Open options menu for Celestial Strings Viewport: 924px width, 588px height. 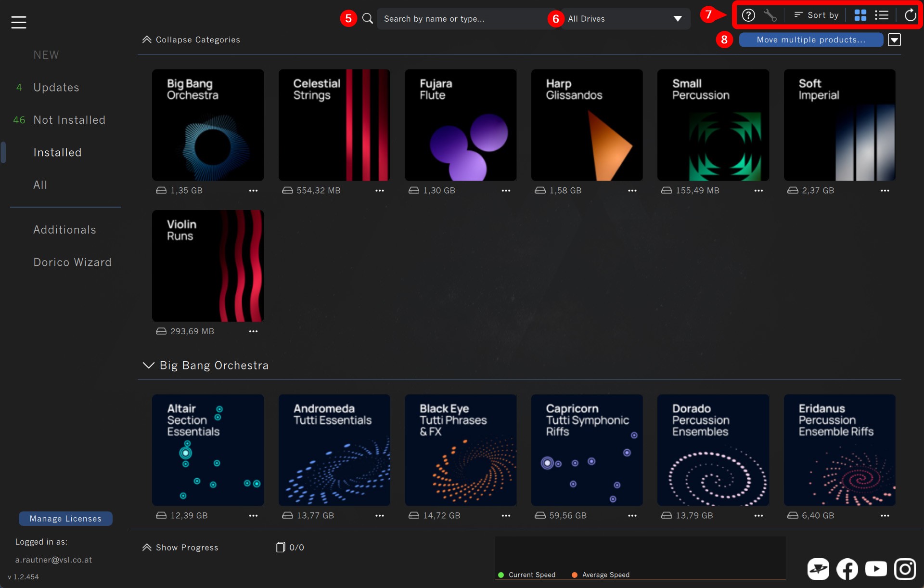(x=380, y=191)
